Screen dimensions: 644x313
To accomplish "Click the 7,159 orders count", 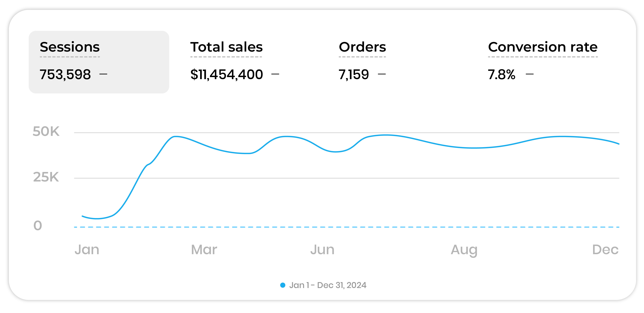I will [354, 74].
